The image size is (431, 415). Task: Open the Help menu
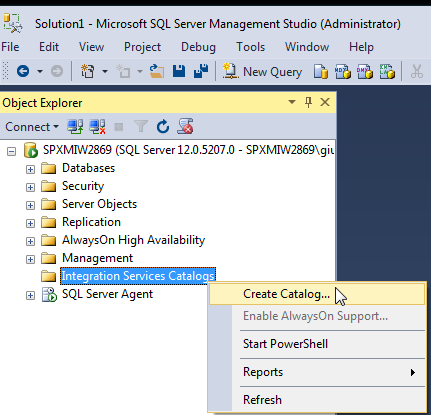[x=361, y=47]
